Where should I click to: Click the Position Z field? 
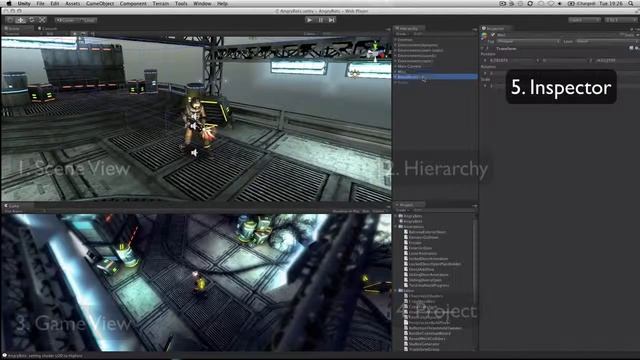[x=617, y=60]
